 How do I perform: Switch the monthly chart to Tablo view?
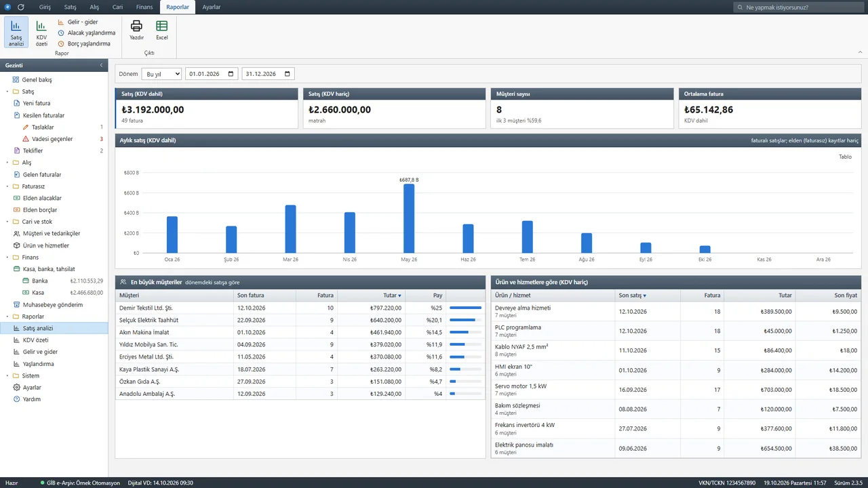pyautogui.click(x=845, y=157)
